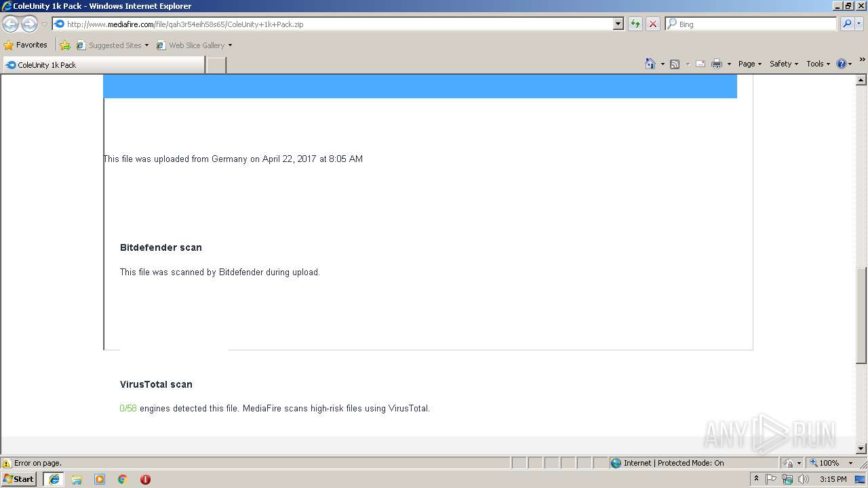
Task: Refresh the page with the green arrows icon
Action: point(635,24)
